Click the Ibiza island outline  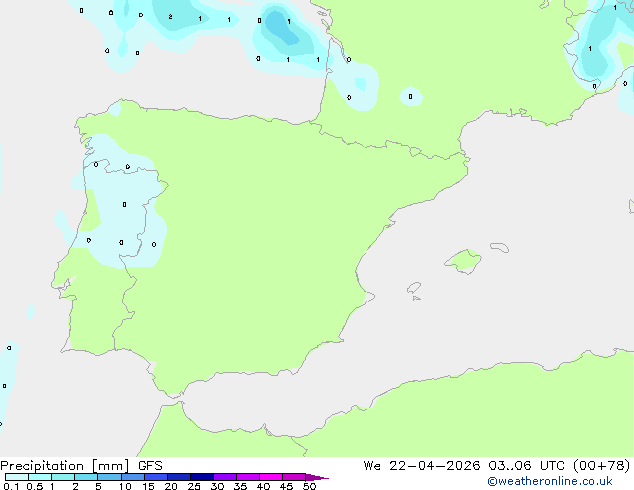(x=414, y=288)
